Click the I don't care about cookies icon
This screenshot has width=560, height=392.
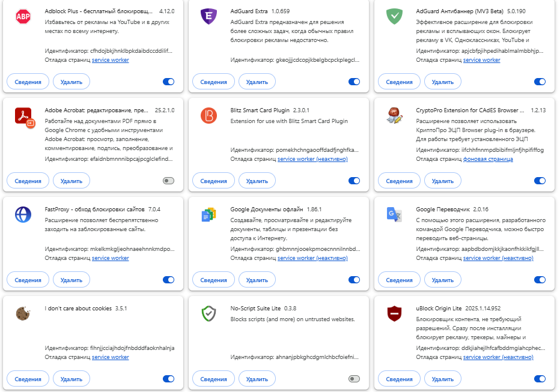(x=23, y=313)
